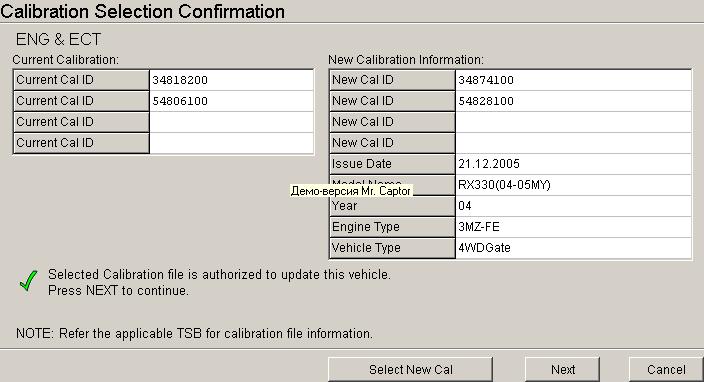Click the Year value 04

(x=573, y=206)
